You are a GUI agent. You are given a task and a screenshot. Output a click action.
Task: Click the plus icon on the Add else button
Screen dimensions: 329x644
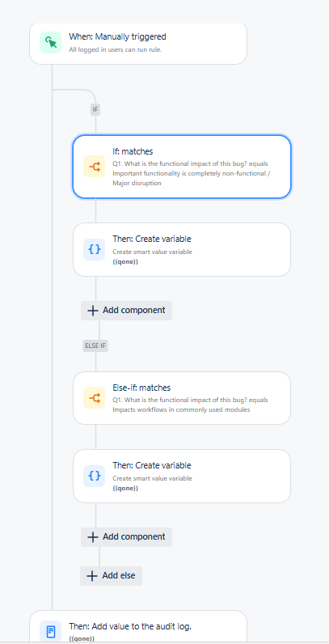click(92, 576)
